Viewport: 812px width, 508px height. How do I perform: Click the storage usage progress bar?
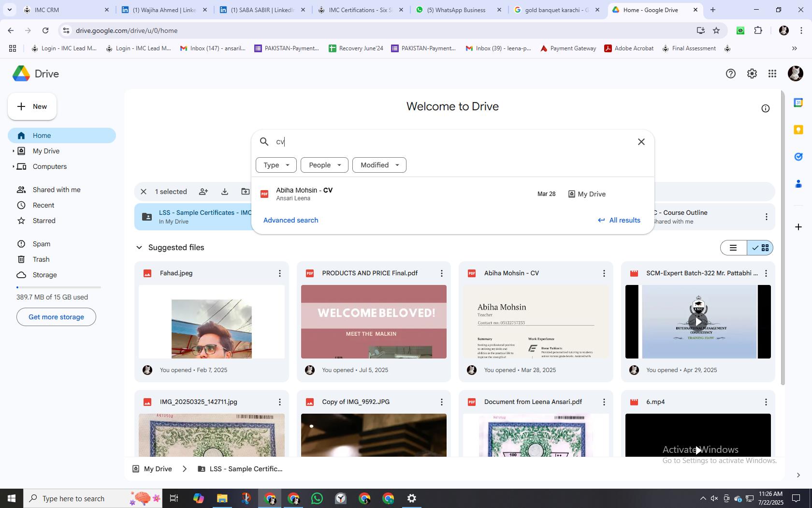coord(58,287)
